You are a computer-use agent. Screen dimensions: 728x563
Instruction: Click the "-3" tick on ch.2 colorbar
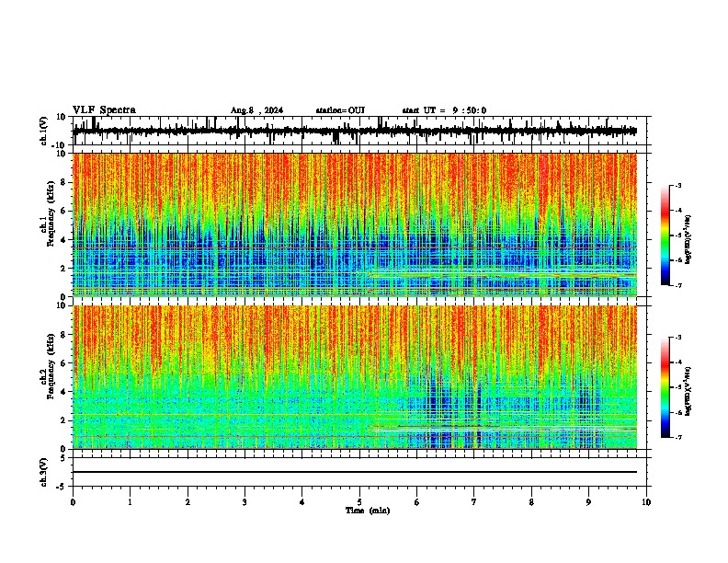(x=677, y=337)
